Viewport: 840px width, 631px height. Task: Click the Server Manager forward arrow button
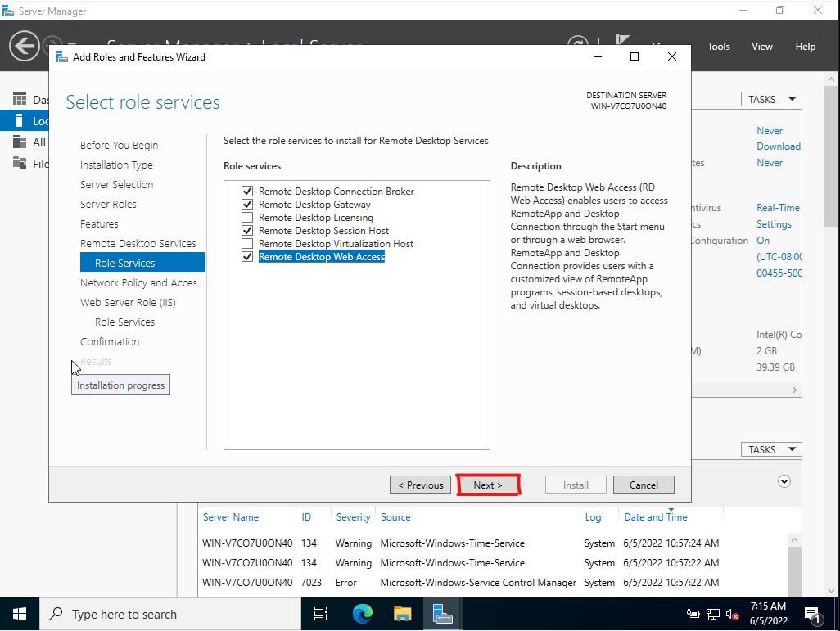pyautogui.click(x=52, y=44)
